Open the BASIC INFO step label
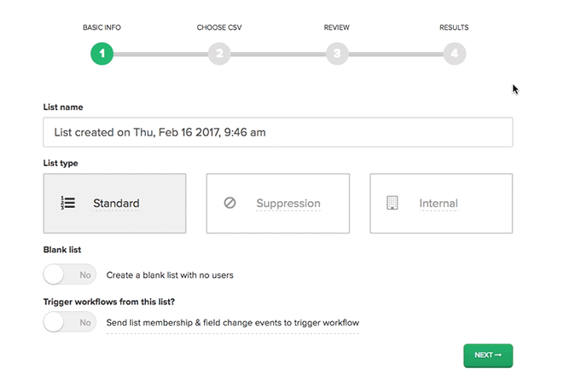575x392 pixels. [102, 27]
